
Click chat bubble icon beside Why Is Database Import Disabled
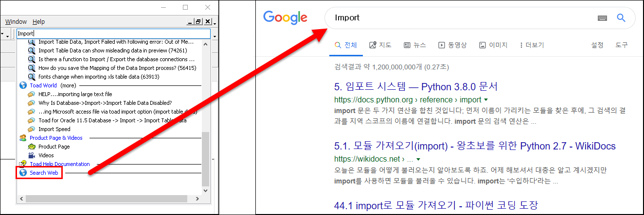(x=32, y=103)
